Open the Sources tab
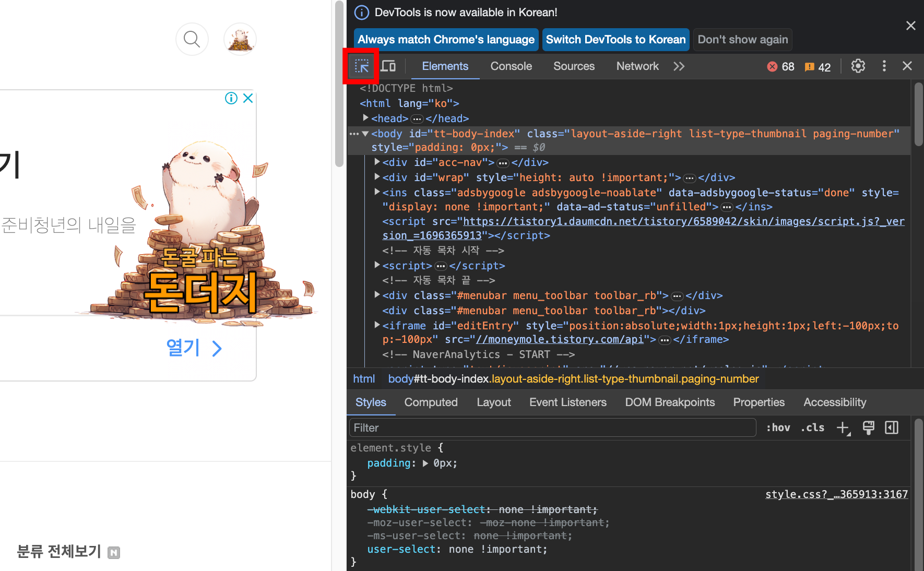 pyautogui.click(x=574, y=66)
